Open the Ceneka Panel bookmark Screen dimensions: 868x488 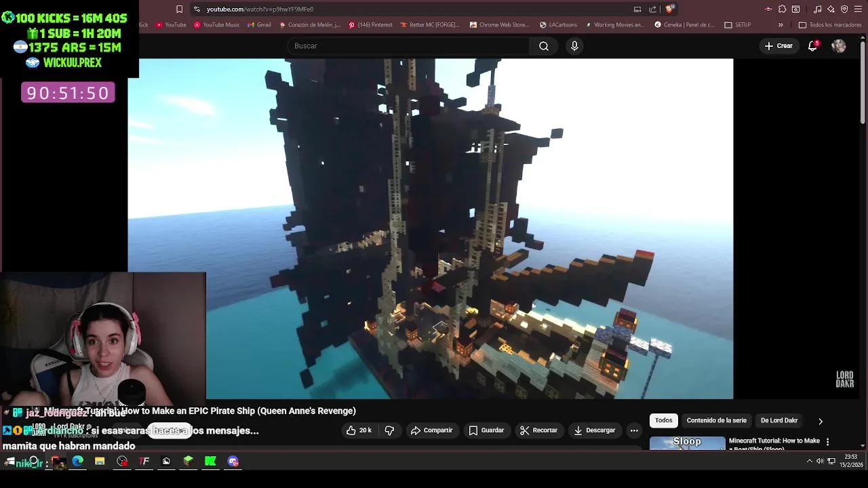[684, 25]
